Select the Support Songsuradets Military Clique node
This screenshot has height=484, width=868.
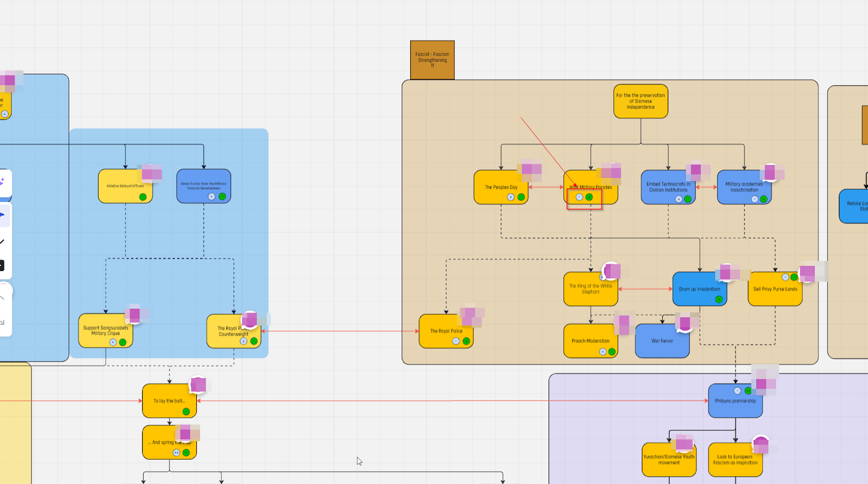point(105,330)
